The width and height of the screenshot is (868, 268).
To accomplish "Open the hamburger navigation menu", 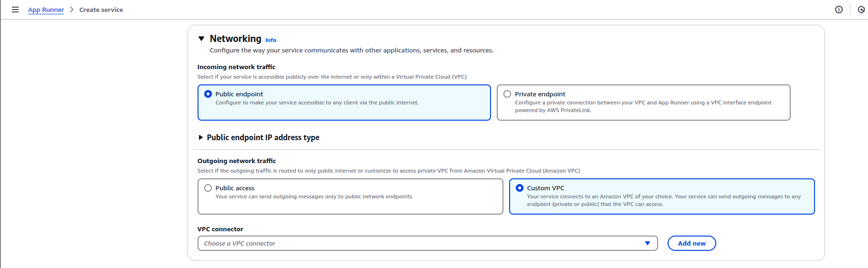I will tap(15, 10).
